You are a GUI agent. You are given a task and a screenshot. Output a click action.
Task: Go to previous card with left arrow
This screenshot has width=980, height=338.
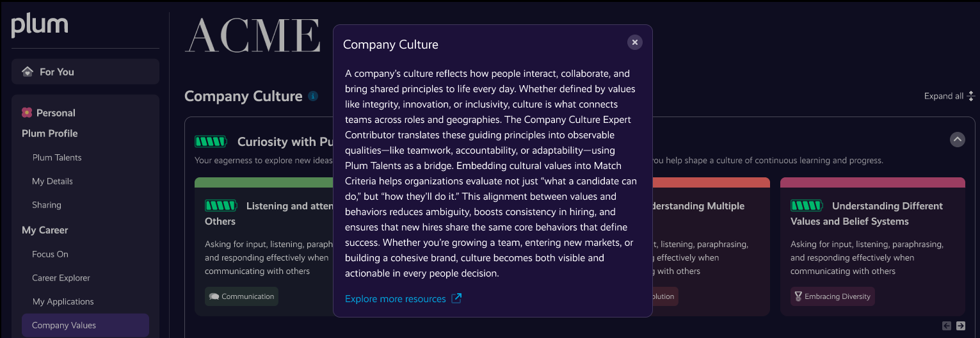point(947,326)
